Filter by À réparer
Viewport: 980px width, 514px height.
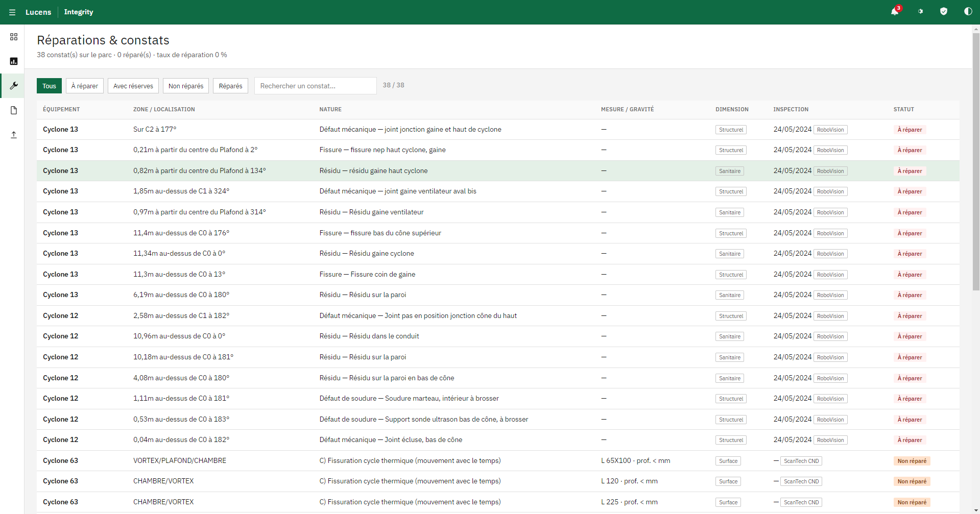(x=85, y=86)
